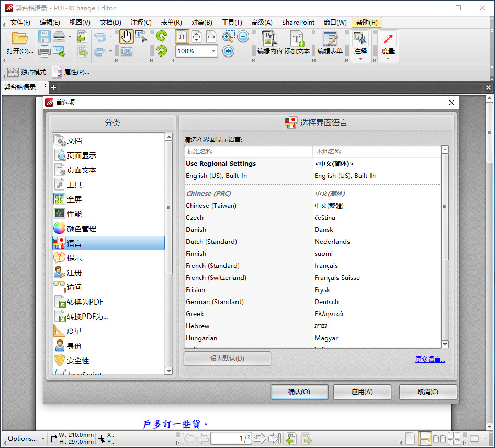Click the 应用(A) button
This screenshot has height=448, width=495.
tap(362, 392)
